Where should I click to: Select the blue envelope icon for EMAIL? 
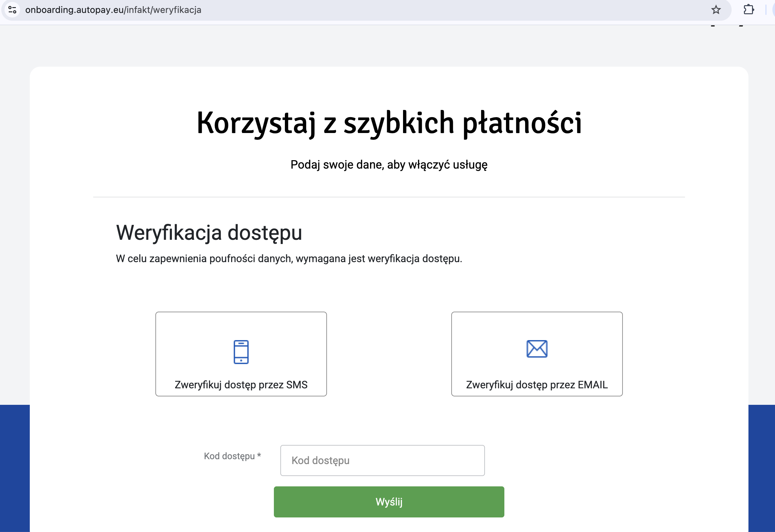click(537, 349)
